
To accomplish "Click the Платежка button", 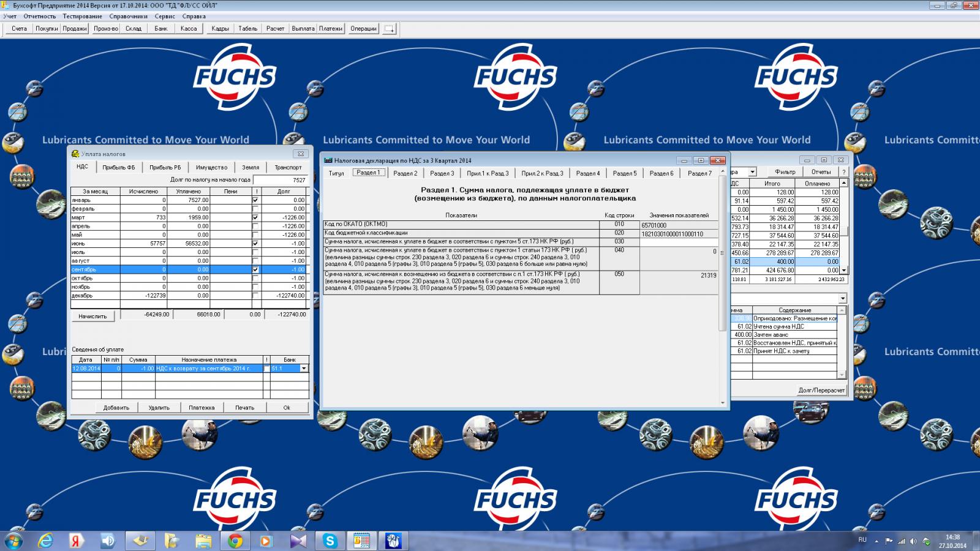I will point(202,408).
